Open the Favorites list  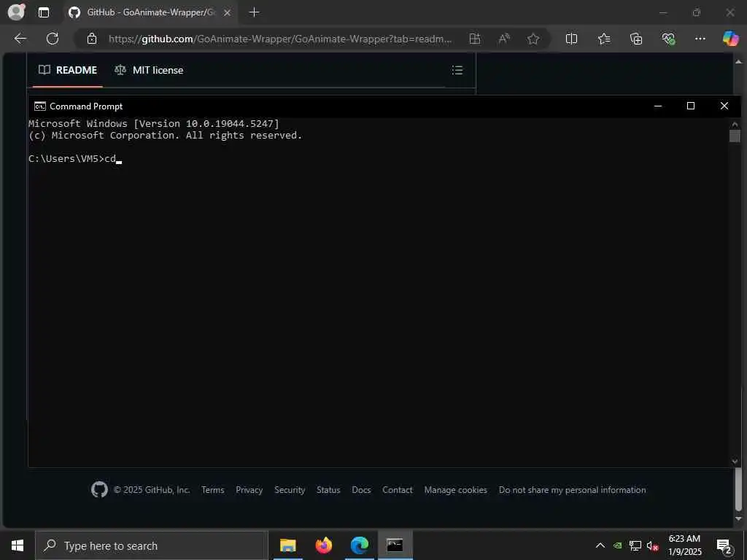pyautogui.click(x=604, y=39)
